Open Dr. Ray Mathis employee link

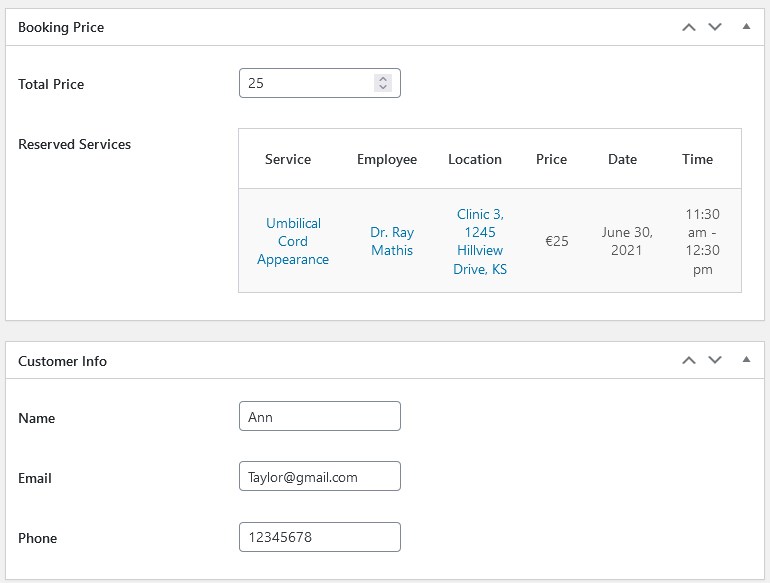pos(392,241)
